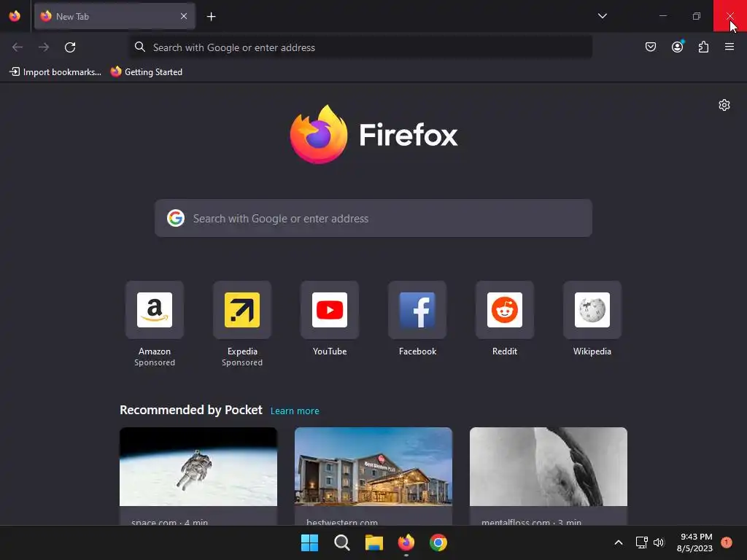747x560 pixels.
Task: Open Windows taskbar search
Action: [x=342, y=542]
